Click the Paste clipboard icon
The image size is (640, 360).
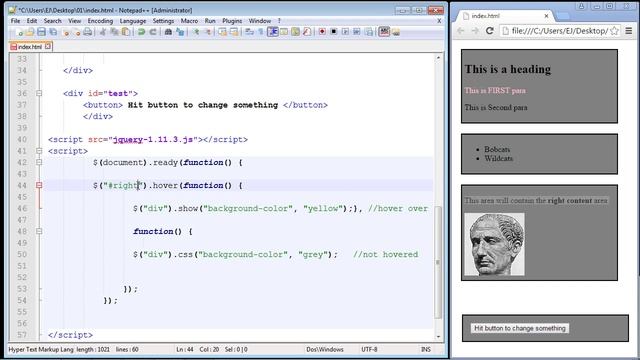click(x=126, y=32)
